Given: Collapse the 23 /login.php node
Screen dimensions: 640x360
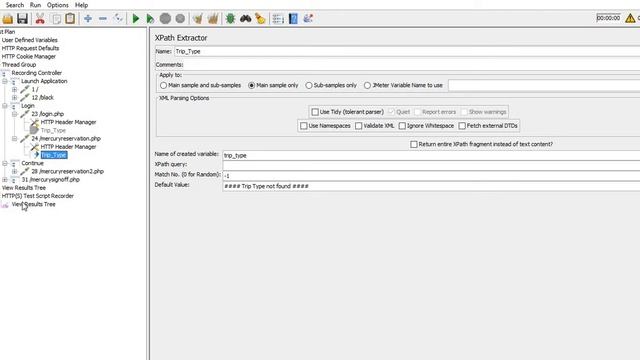Looking at the screenshot, I should [15, 114].
